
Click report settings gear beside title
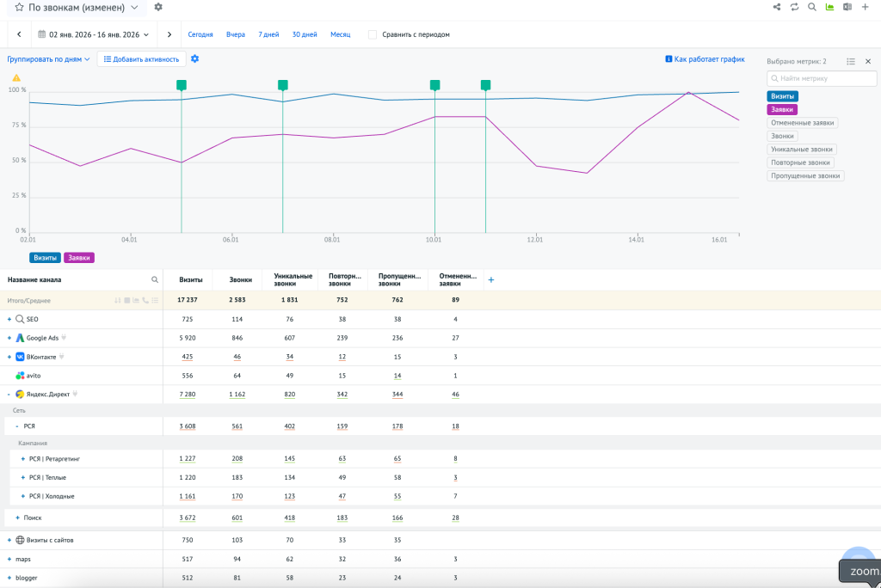click(x=157, y=7)
